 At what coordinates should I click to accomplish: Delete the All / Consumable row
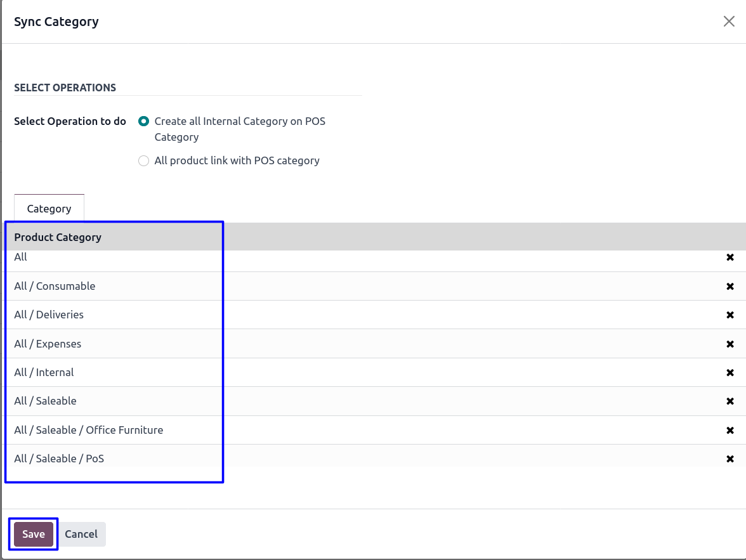[x=730, y=286]
